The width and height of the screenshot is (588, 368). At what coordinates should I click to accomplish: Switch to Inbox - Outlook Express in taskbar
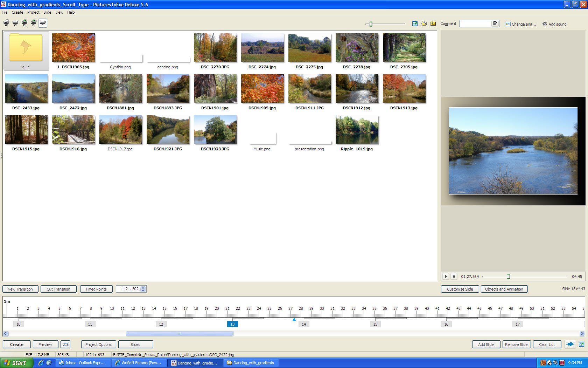pos(82,363)
